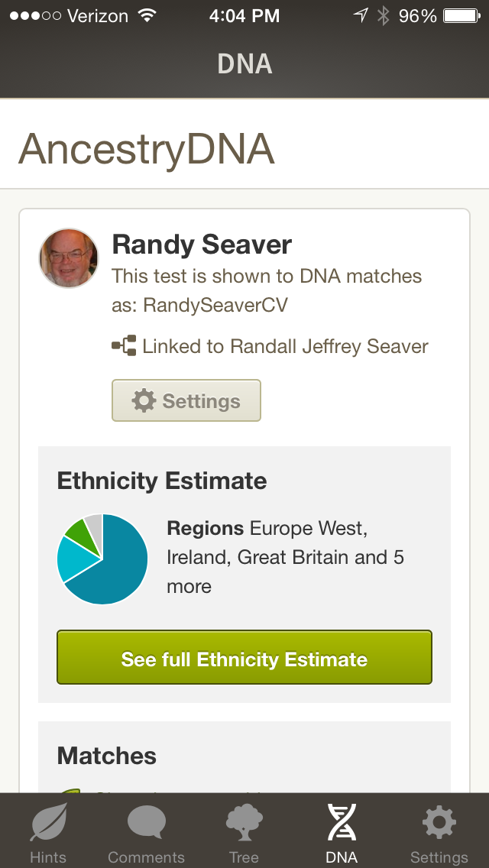Click See full Ethnicity Estimate

click(x=244, y=657)
